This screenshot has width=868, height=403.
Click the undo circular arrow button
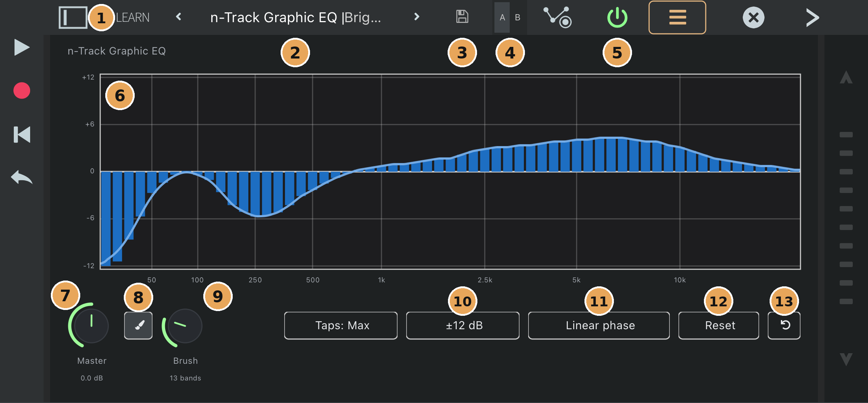(784, 326)
